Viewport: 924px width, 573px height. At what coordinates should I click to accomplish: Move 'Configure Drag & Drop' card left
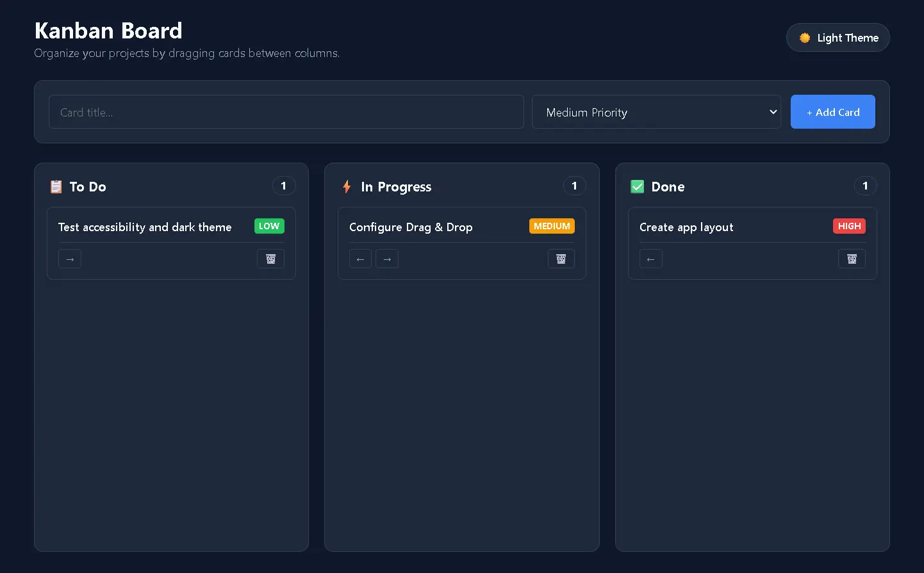click(360, 259)
